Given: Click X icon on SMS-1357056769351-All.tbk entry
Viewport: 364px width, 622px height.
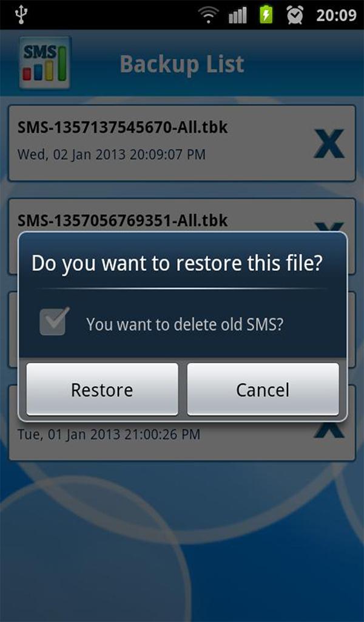Looking at the screenshot, I should (x=329, y=227).
